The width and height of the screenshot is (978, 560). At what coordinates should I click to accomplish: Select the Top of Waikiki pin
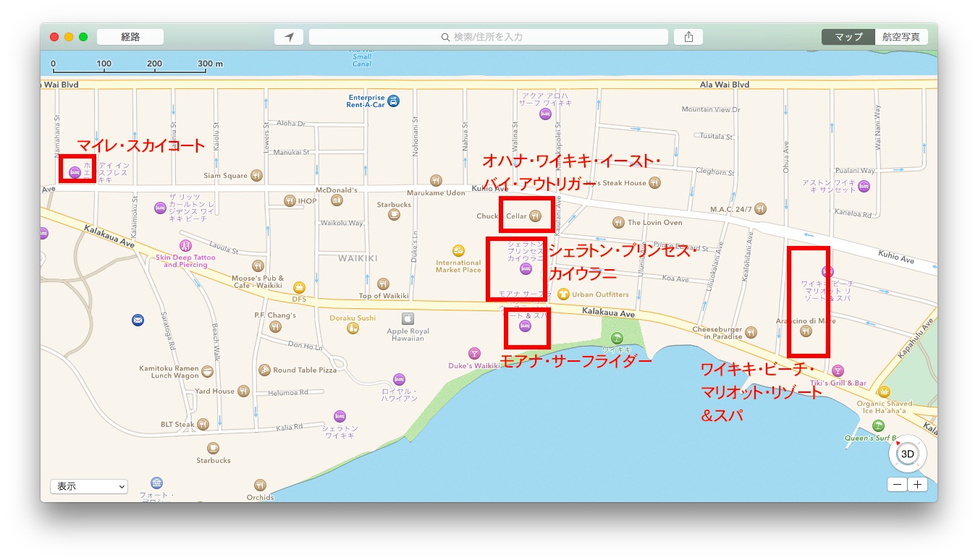pyautogui.click(x=384, y=284)
